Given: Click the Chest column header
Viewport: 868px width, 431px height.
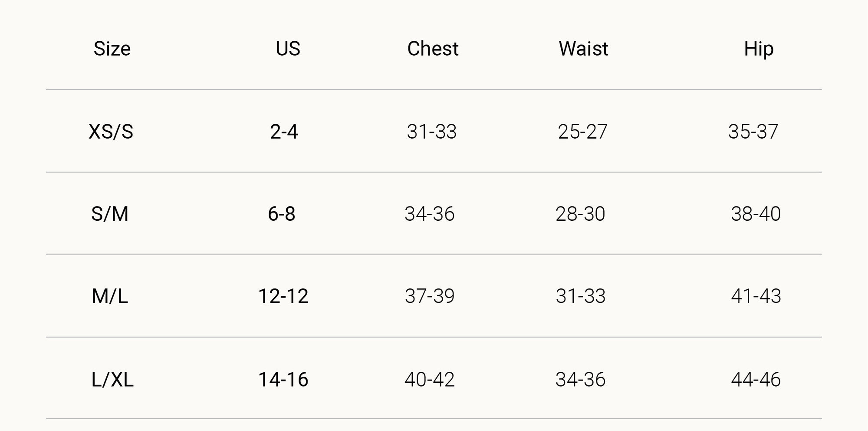Looking at the screenshot, I should pos(433,49).
